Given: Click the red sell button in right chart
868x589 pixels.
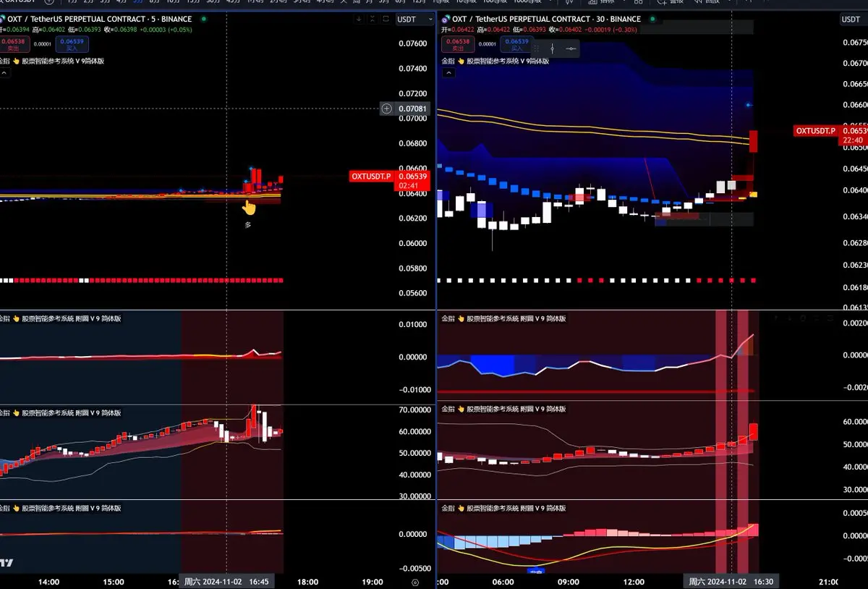Looking at the screenshot, I should click(458, 44).
